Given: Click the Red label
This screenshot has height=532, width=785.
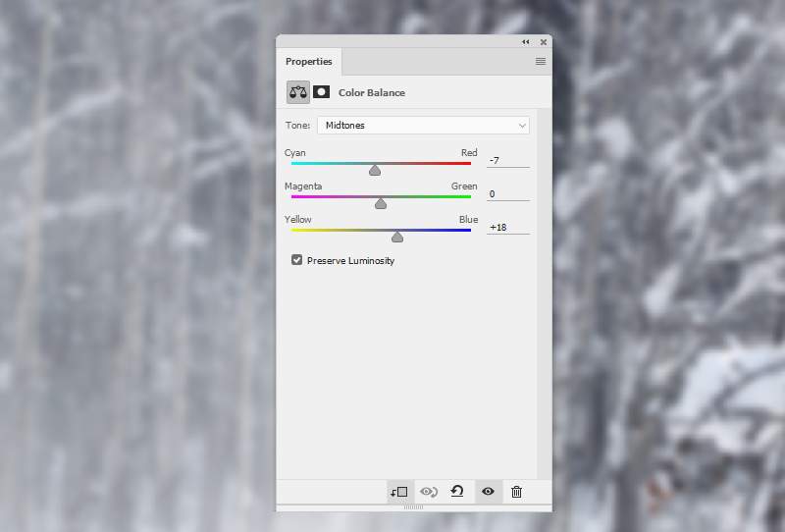Looking at the screenshot, I should [469, 153].
